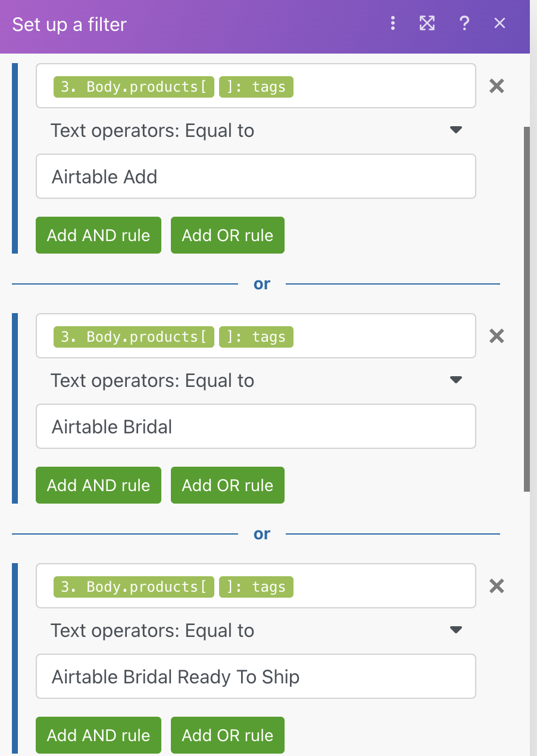
Task: Delete the Airtable Bridal rule with X
Action: click(497, 336)
